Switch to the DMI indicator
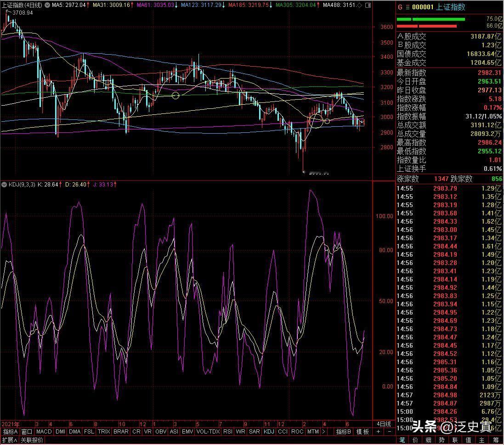Viewport: 504px width, 445px height. coord(61,432)
